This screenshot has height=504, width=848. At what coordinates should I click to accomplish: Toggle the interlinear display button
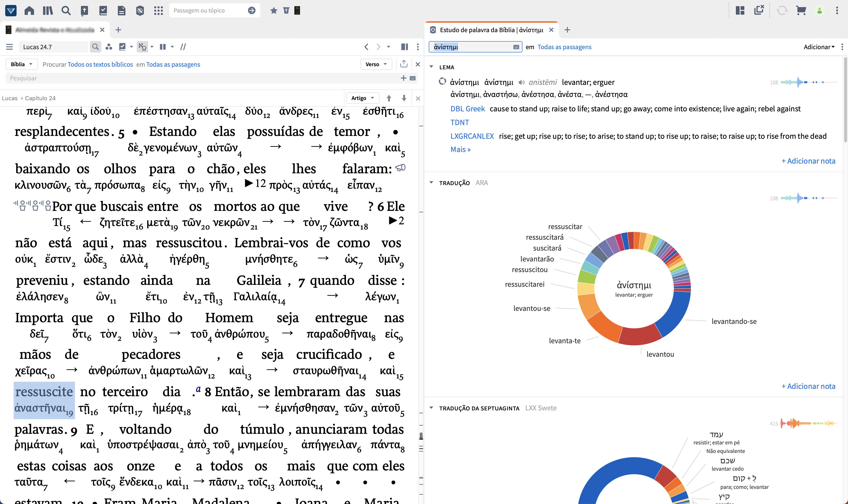142,47
